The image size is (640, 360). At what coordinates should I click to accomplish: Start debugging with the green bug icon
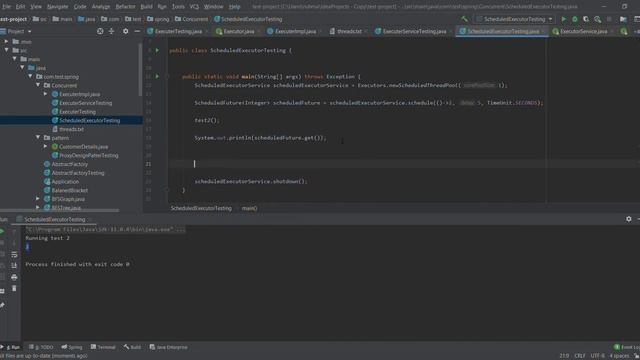click(575, 19)
